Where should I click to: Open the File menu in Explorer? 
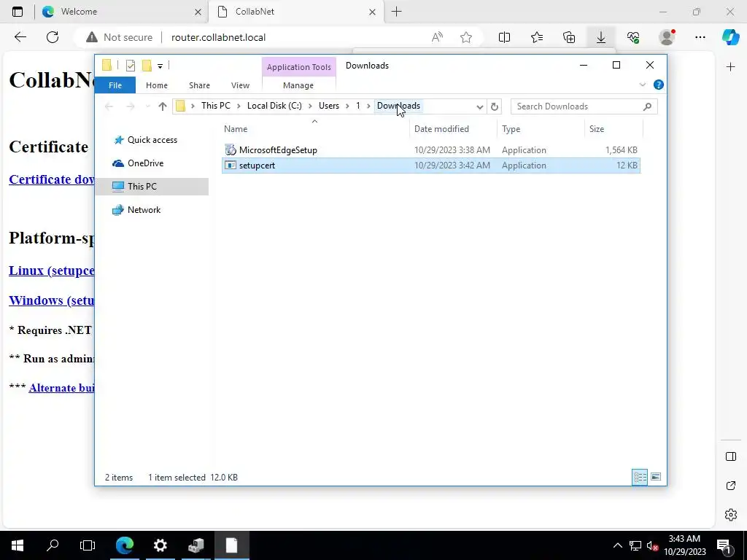(115, 85)
